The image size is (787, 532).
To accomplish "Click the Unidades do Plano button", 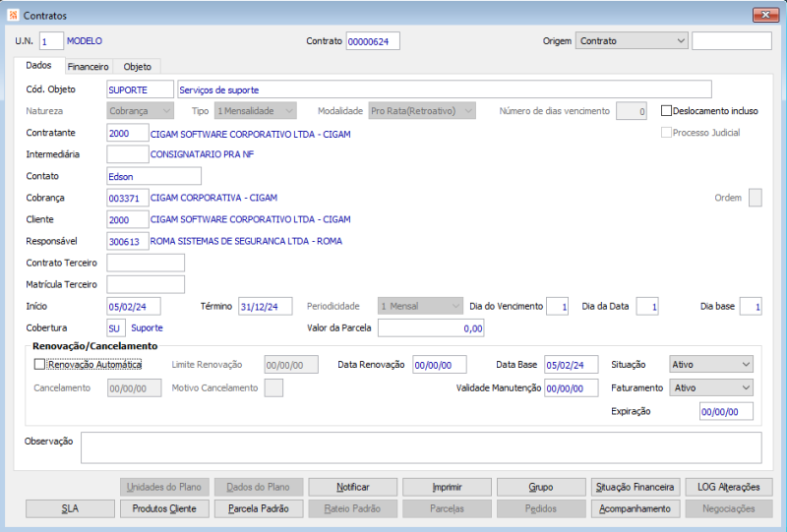I will tap(164, 487).
